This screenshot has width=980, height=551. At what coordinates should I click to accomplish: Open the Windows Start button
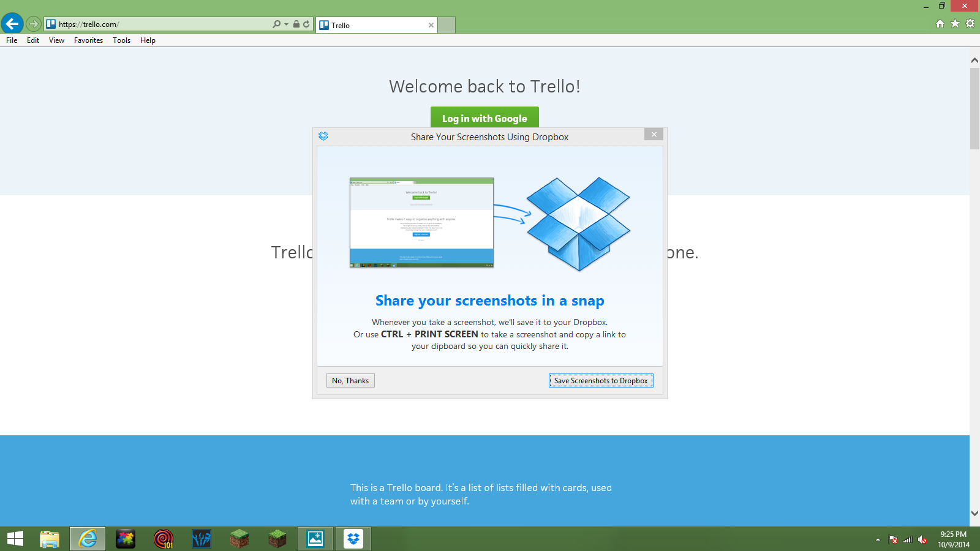(15, 539)
